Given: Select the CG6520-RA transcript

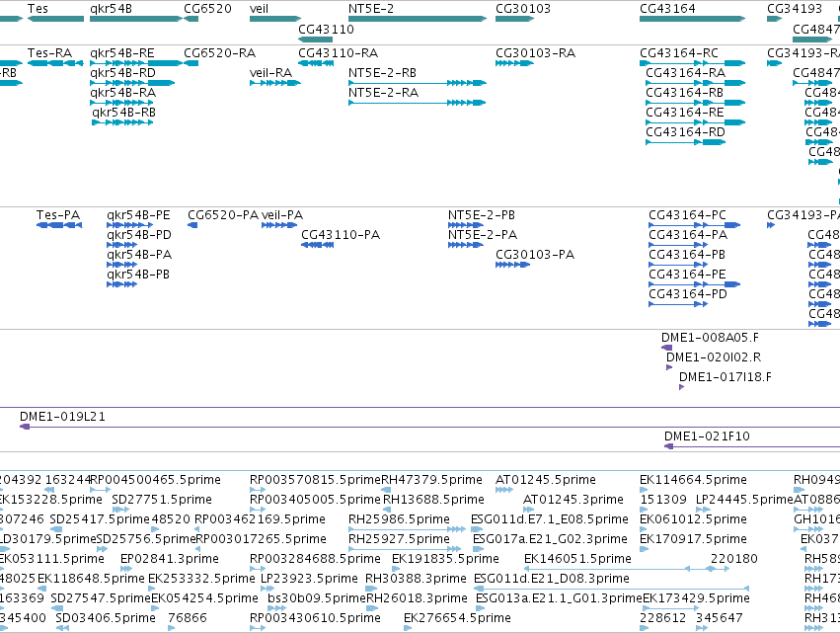Looking at the screenshot, I should 191,63.
